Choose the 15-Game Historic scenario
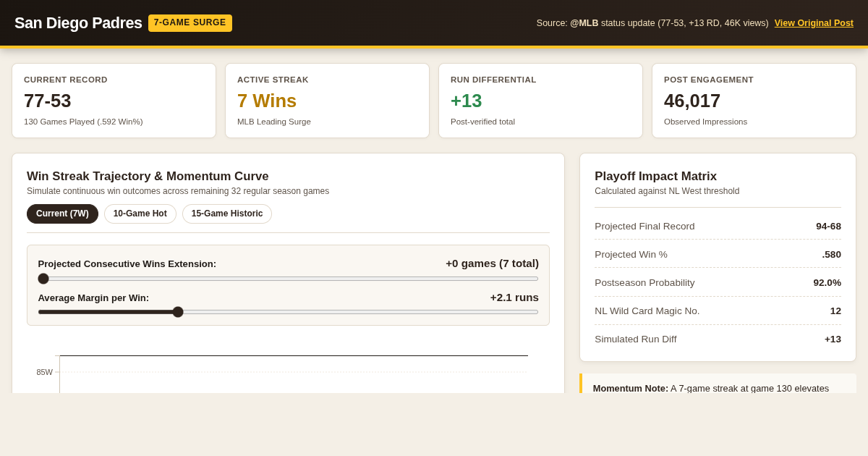The width and height of the screenshot is (868, 456). (227, 214)
